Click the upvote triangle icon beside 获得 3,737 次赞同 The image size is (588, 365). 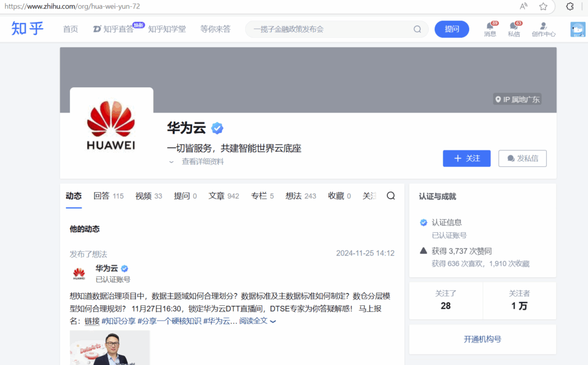pyautogui.click(x=423, y=251)
